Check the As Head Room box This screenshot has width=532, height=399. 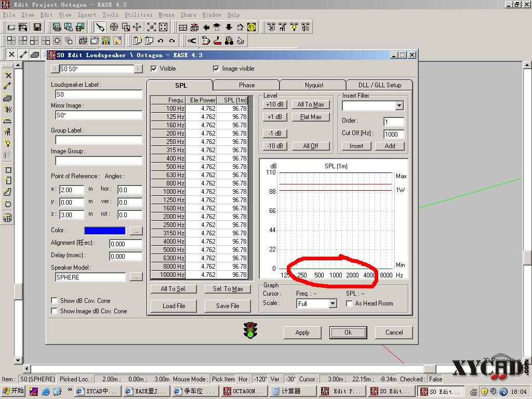coord(349,303)
